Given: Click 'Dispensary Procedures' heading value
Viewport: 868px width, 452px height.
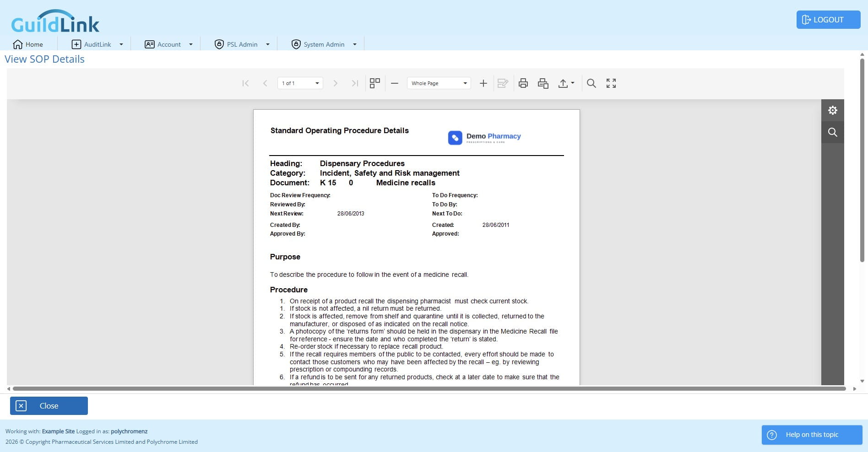Looking at the screenshot, I should pos(362,163).
